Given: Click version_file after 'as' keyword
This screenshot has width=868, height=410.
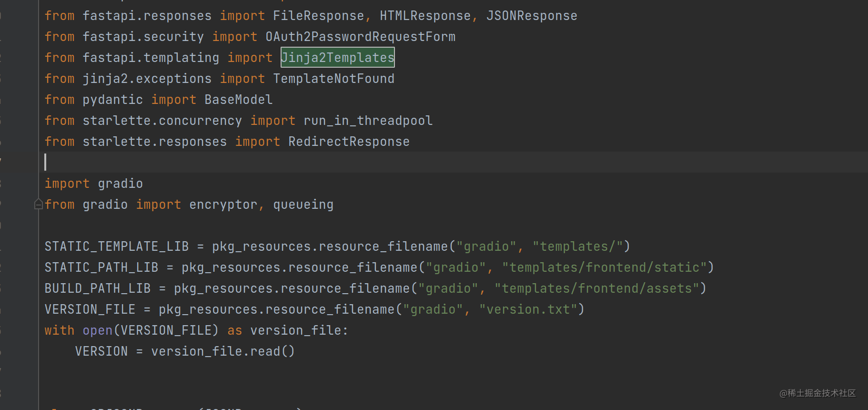Looking at the screenshot, I should 296,330.
